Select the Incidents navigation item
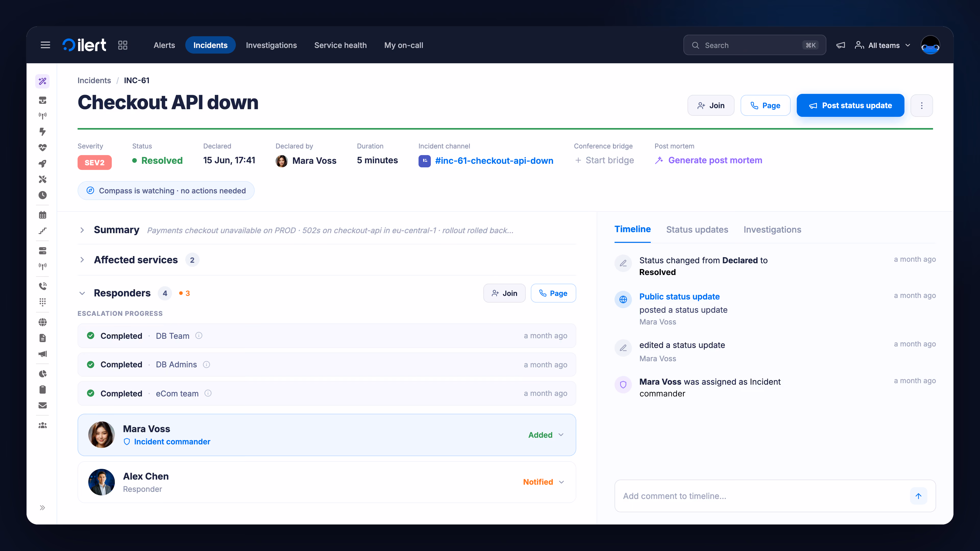 tap(210, 45)
